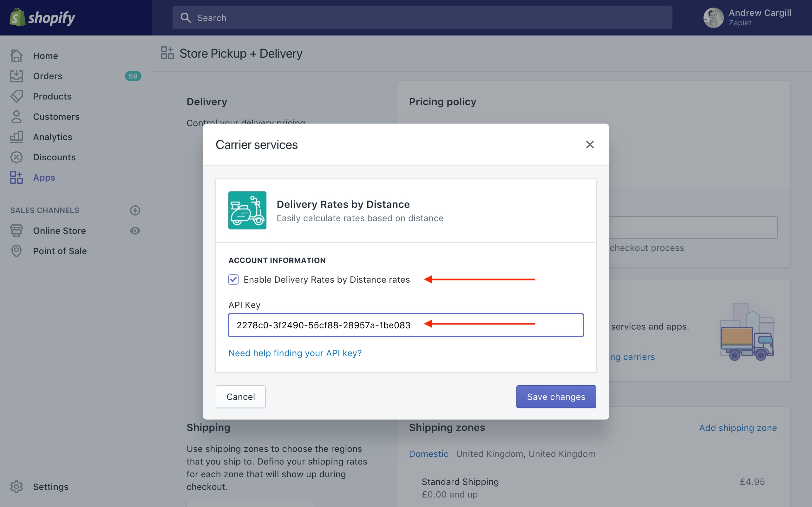Click the Shopify logo
This screenshot has width=812, height=507.
coord(42,17)
